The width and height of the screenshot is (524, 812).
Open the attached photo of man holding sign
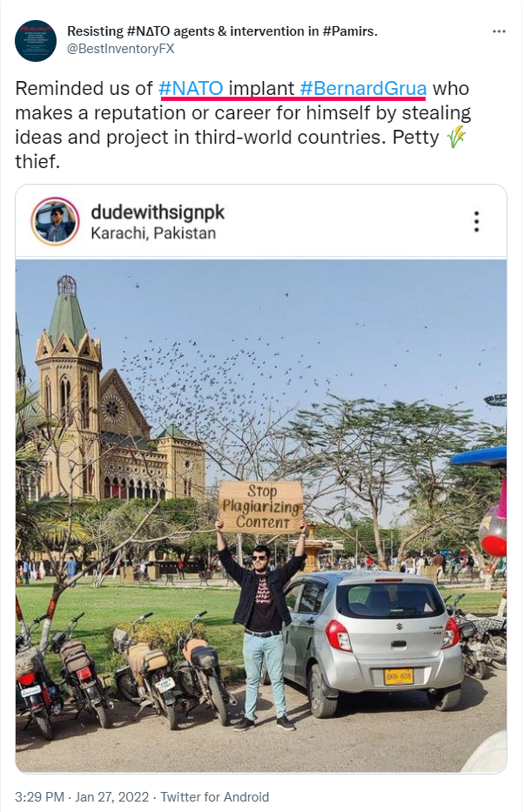click(261, 517)
